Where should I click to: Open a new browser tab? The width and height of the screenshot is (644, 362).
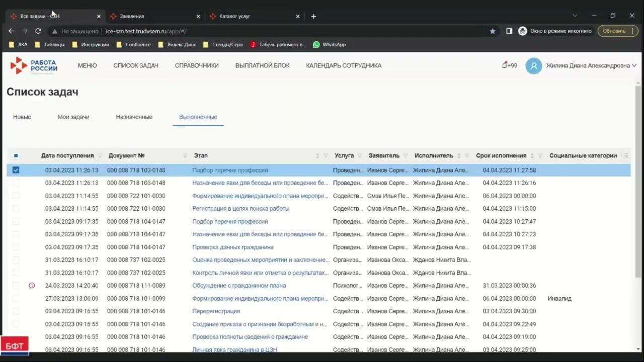[313, 16]
